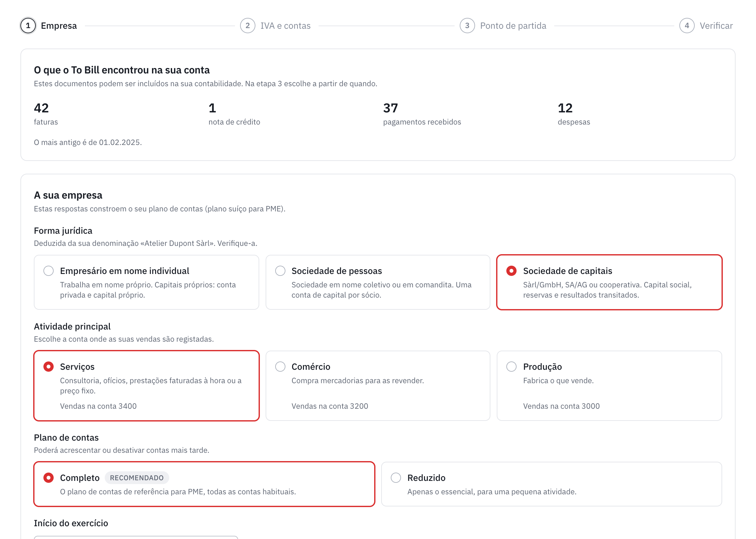Viewport: 756px width, 539px height.
Task: Select the Reduzido chart of accounts
Action: click(552, 484)
